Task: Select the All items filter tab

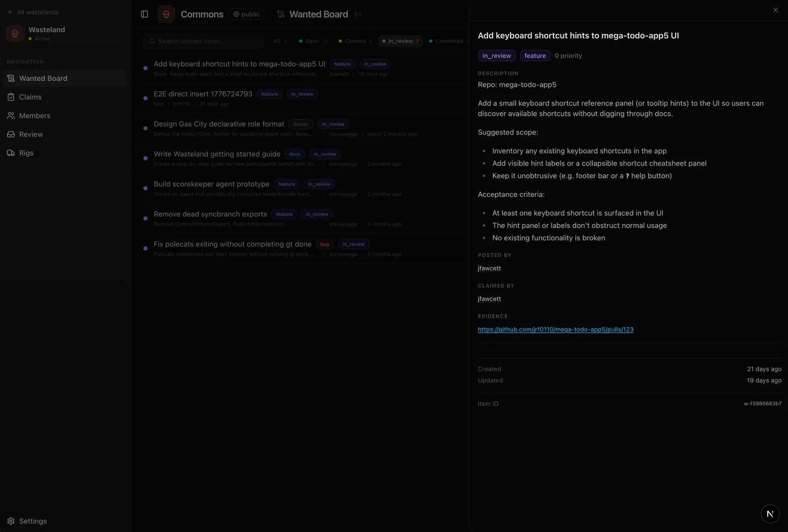Action: (281, 41)
